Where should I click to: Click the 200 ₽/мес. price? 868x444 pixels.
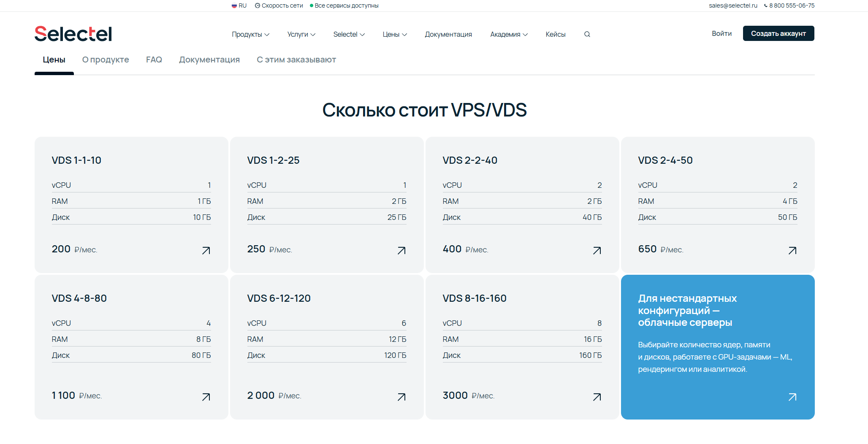tap(74, 249)
